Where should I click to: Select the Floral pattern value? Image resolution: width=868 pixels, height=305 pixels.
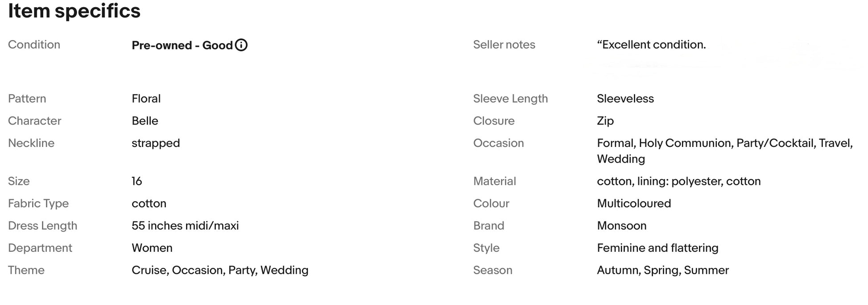coord(146,99)
